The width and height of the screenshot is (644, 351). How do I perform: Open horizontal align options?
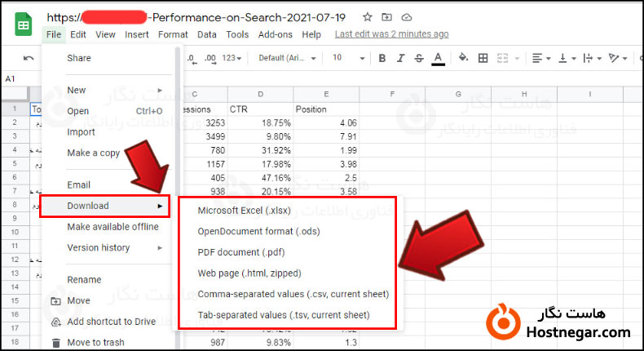541,58
